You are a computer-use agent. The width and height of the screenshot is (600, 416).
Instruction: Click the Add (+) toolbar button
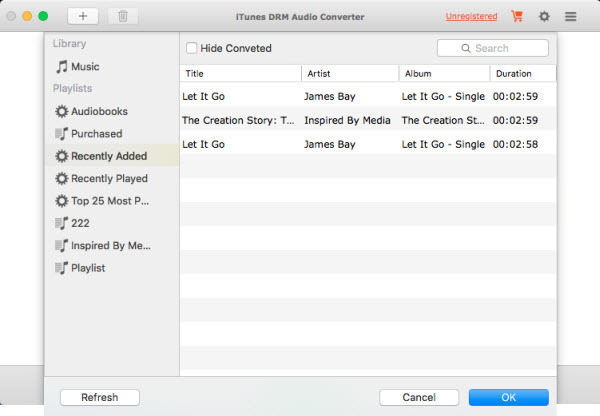(83, 16)
